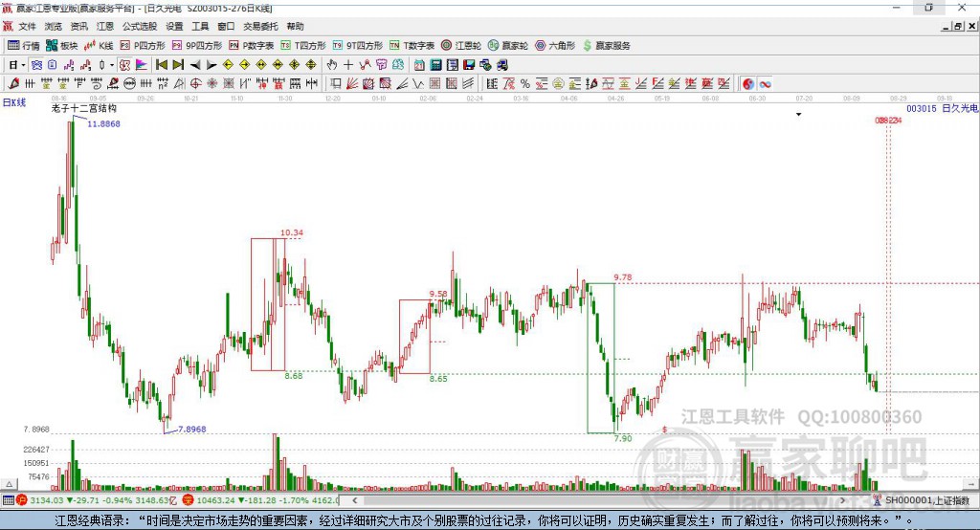
Task: Select the red pencil drawing tool
Action: pyautogui.click(x=13, y=83)
